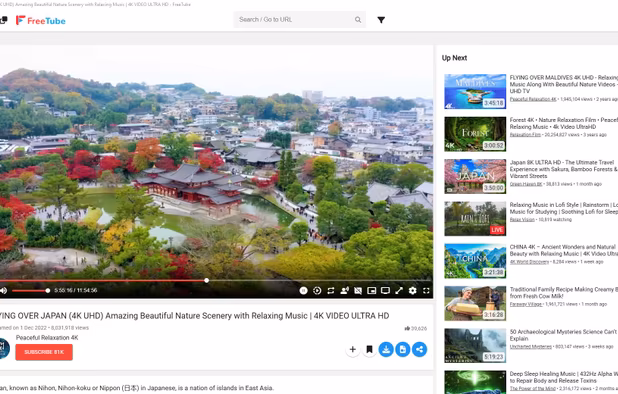Add video to playlist with plus icon
Viewport: 618px width, 394px height.
click(x=352, y=349)
